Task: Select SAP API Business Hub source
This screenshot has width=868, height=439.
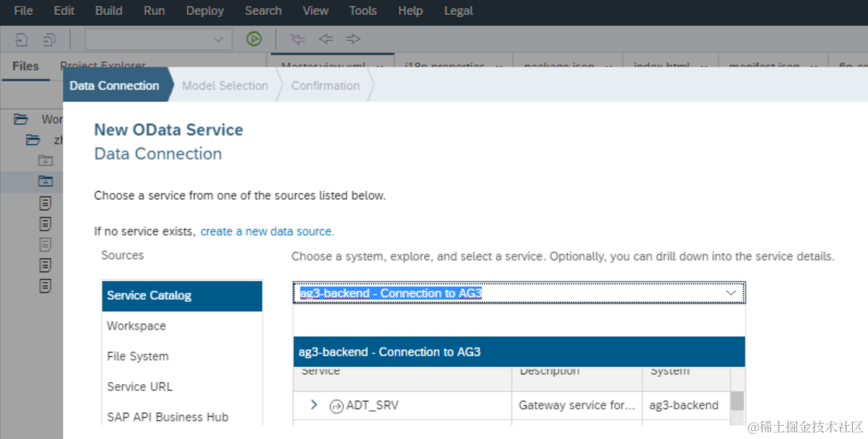Action: [x=181, y=417]
